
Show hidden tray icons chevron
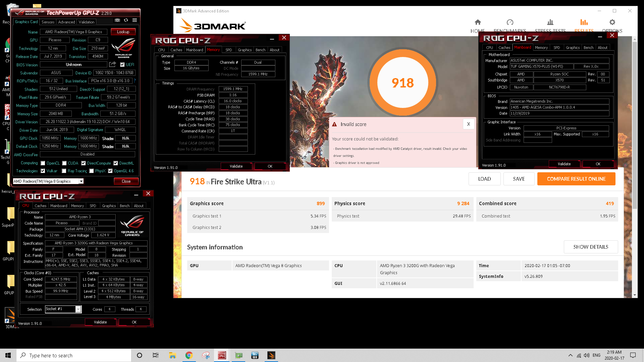coord(571,355)
